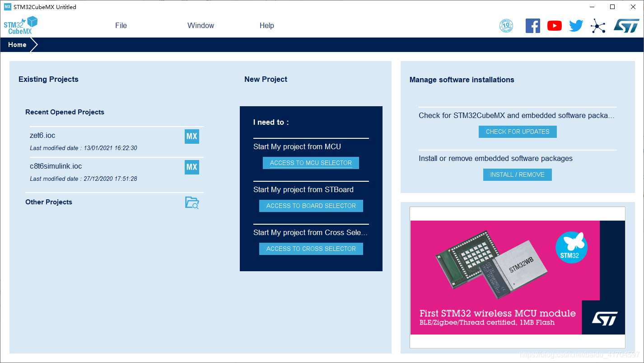644x363 pixels.
Task: Click the STM32WB wireless module banner
Action: click(517, 277)
